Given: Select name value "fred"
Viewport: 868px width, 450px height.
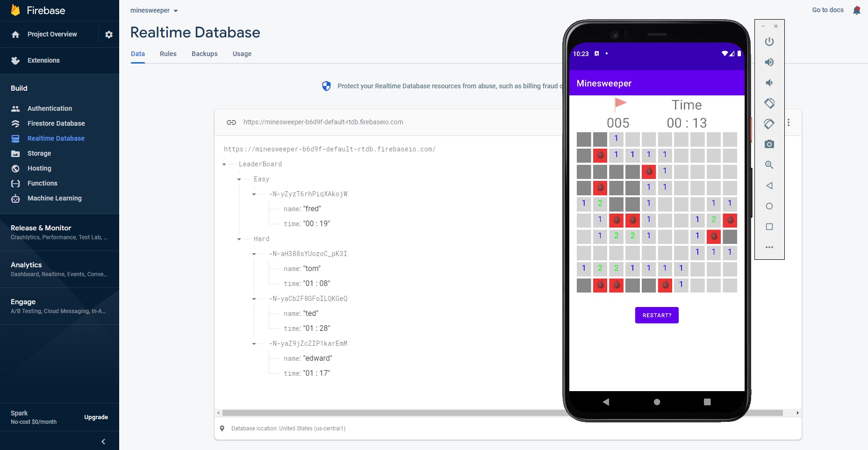Looking at the screenshot, I should (312, 209).
